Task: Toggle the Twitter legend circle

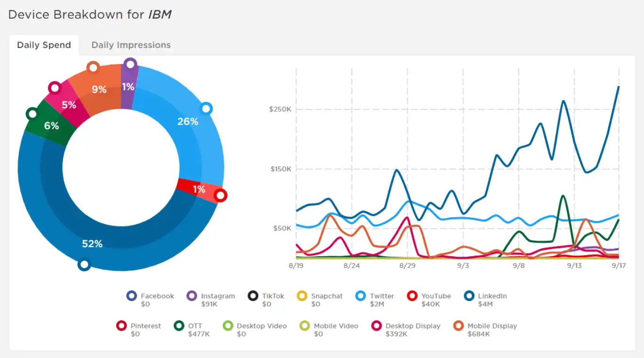Action: [361, 296]
